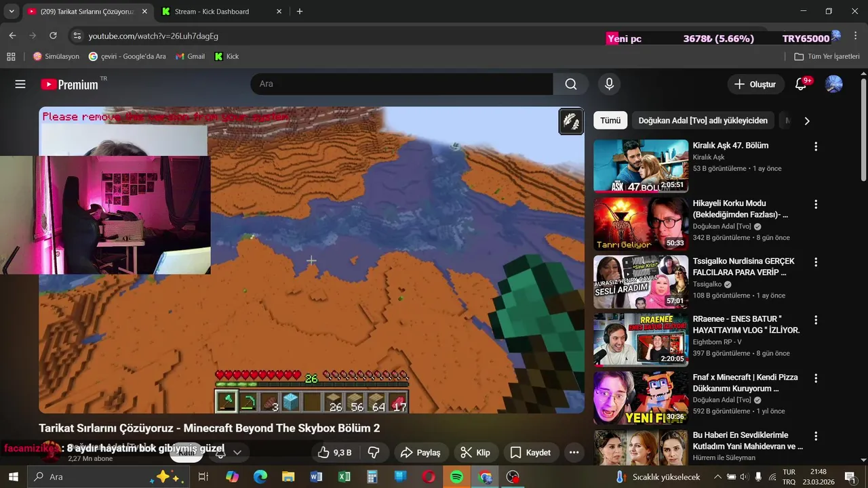Open the YouTube hamburger guide menu
This screenshot has width=868, height=488.
tap(20, 84)
